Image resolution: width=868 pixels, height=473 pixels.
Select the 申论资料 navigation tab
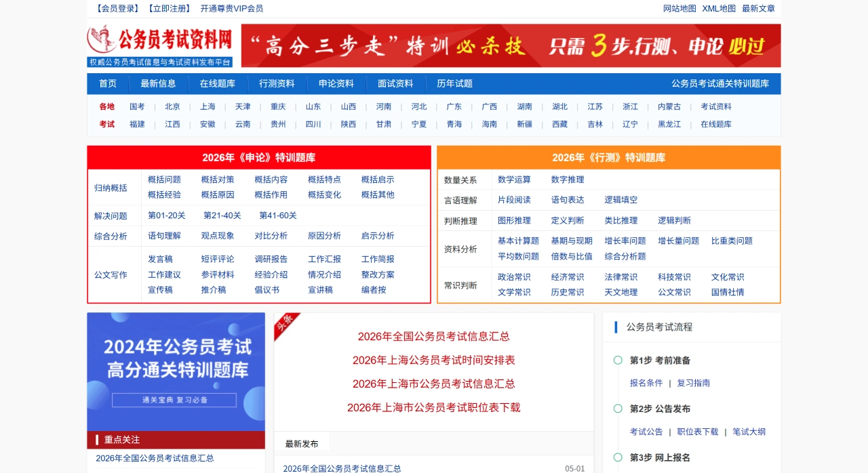336,83
